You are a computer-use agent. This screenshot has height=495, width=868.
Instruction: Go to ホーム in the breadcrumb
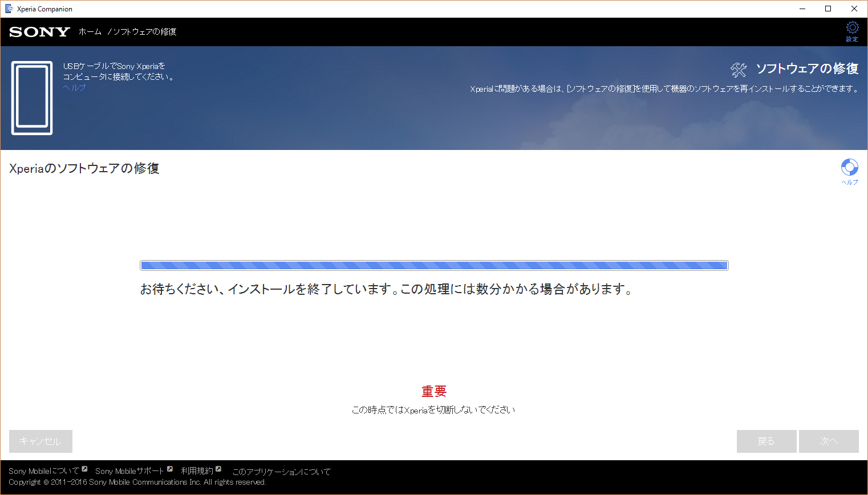tap(90, 32)
